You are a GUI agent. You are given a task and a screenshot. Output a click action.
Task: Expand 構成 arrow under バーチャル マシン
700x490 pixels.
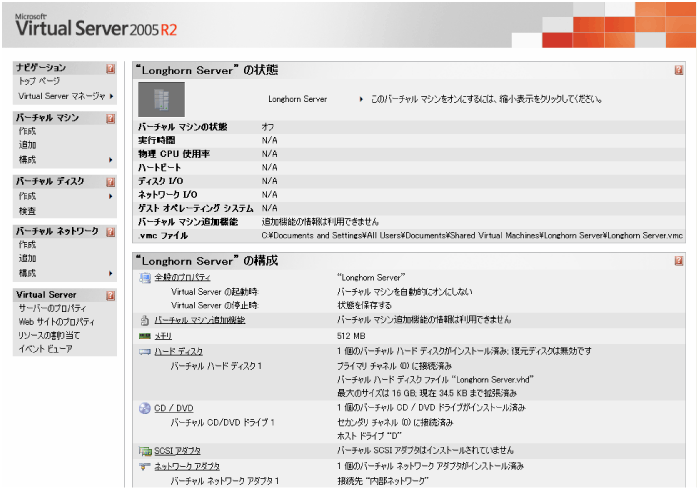coord(111,160)
